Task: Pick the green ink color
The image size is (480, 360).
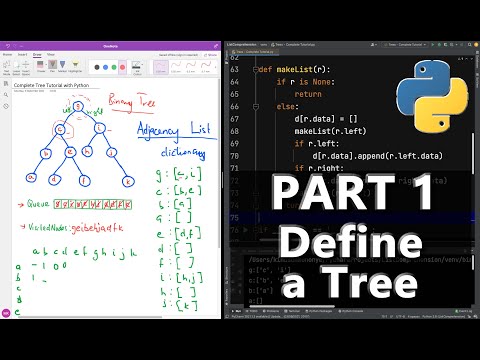Action: (x=114, y=67)
